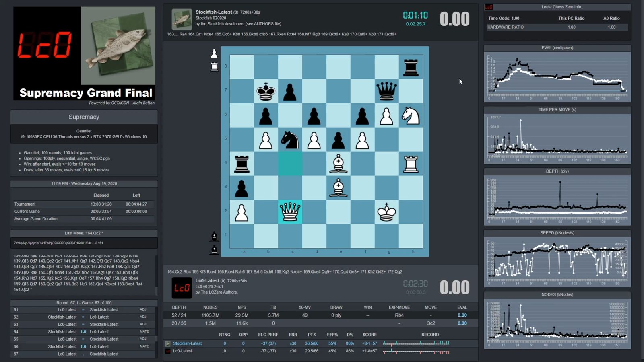Click the captured white pawn above the rook
Viewport: 644px width, 362px height.
pyautogui.click(x=214, y=53)
